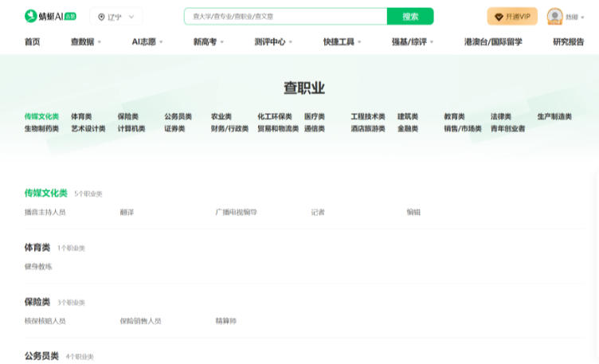Select the 保险类 category filter
This screenshot has height=364, width=599.
pyautogui.click(x=128, y=116)
